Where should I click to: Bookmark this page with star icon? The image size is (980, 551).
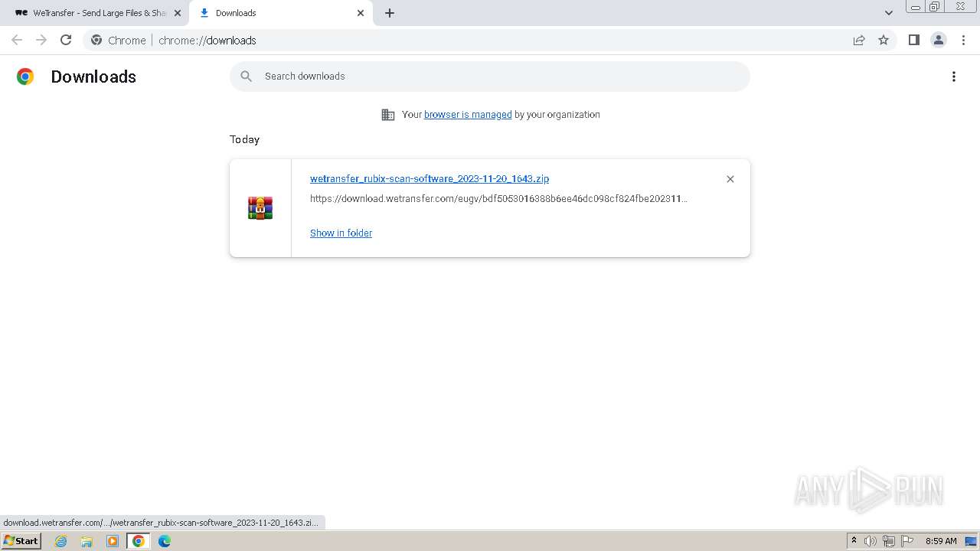pos(884,40)
